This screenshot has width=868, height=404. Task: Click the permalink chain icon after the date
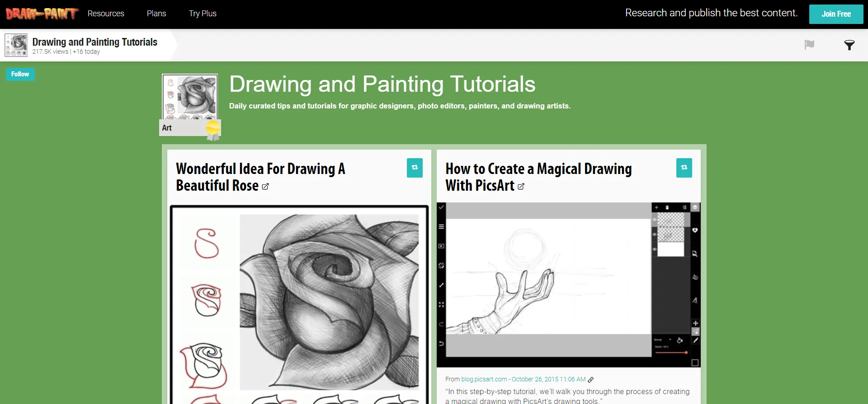point(590,380)
